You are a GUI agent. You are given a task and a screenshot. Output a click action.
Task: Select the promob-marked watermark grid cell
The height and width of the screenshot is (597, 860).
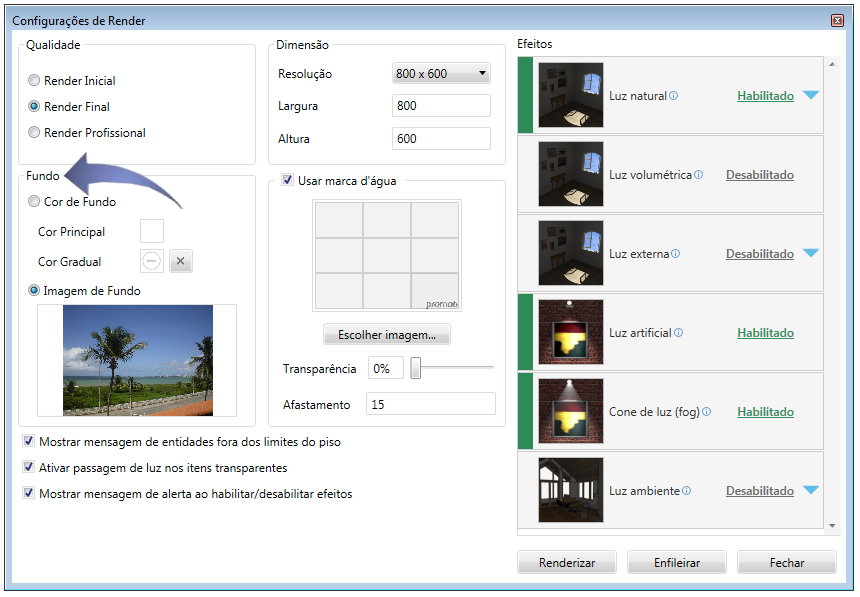(435, 291)
